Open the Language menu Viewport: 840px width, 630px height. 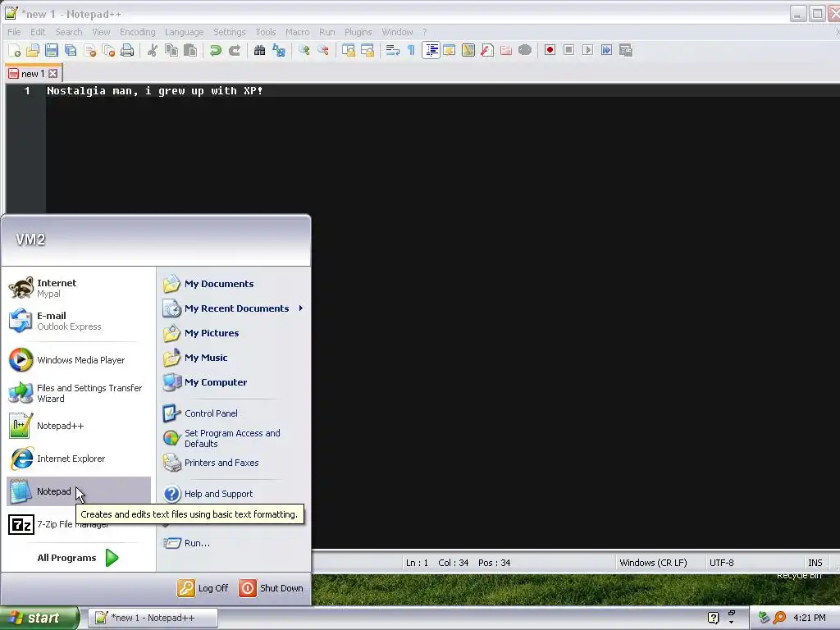pos(185,32)
